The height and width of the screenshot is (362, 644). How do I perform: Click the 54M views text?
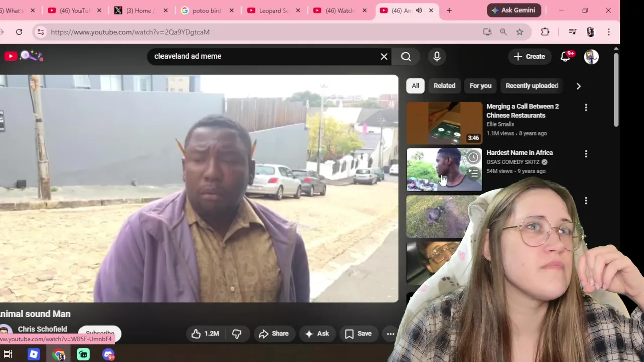click(x=499, y=171)
